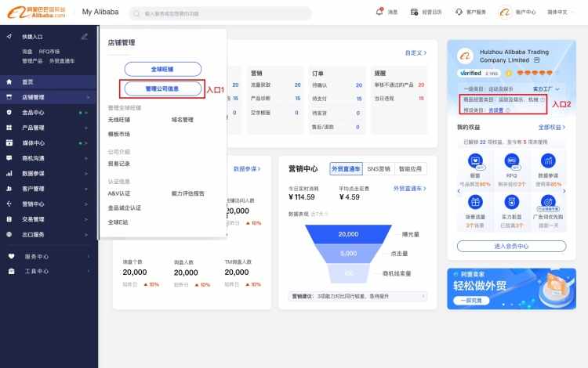The width and height of the screenshot is (588, 368).
Task: Click the Alibaba.com logo
Action: 36,12
